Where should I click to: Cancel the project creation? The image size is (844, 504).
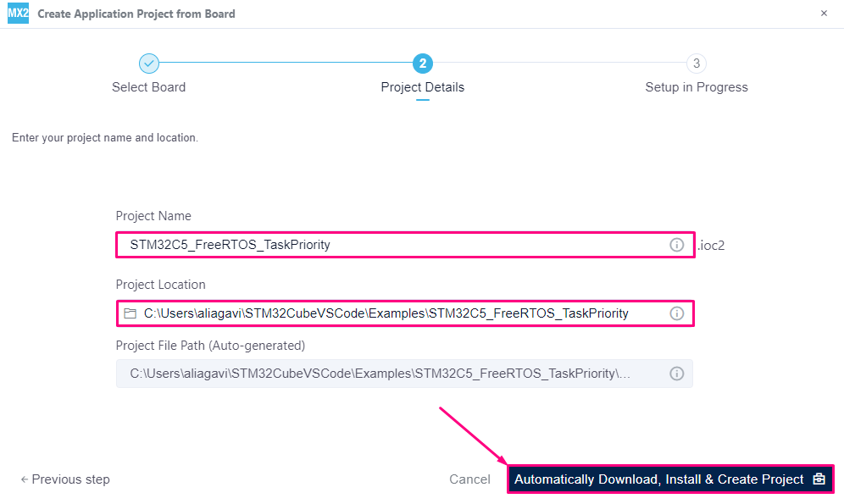point(470,479)
